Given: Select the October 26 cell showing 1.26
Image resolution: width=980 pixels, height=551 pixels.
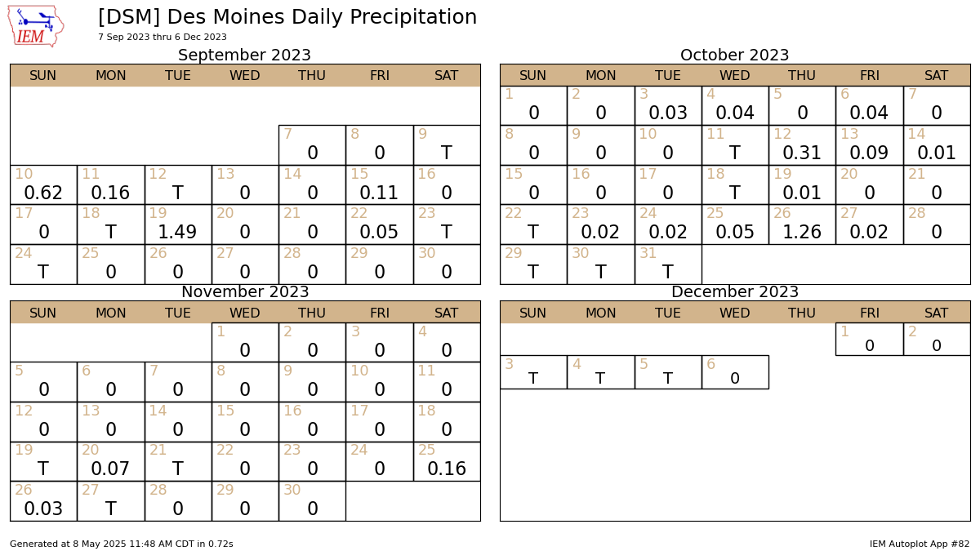Looking at the screenshot, I should click(x=802, y=224).
